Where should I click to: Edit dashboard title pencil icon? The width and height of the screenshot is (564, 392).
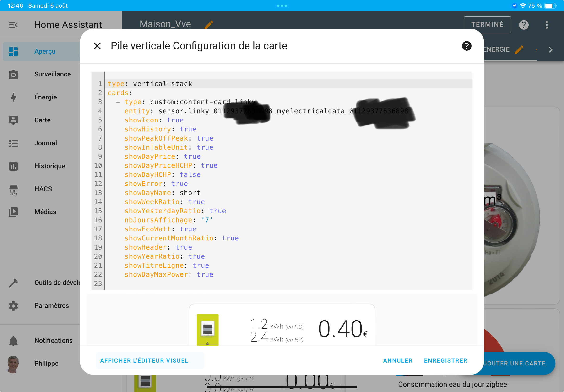[x=209, y=24]
